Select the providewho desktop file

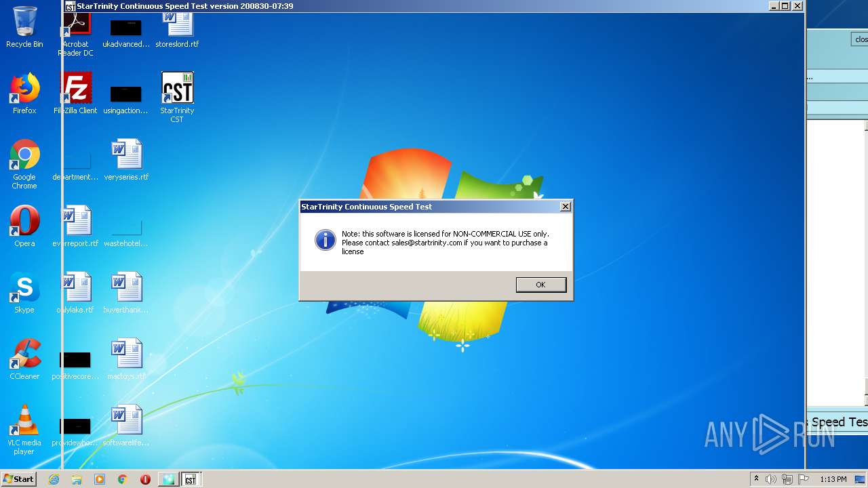tap(76, 431)
